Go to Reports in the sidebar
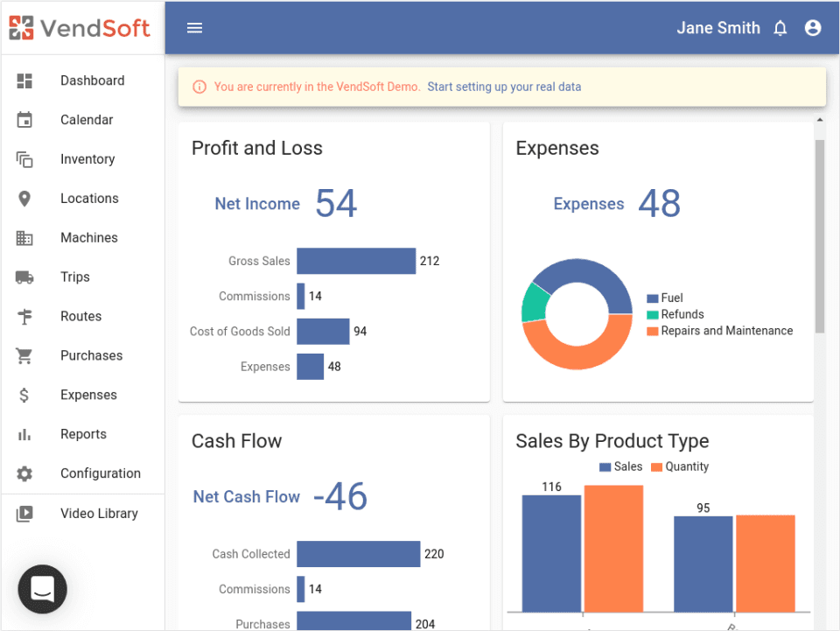The image size is (840, 631). 83,434
